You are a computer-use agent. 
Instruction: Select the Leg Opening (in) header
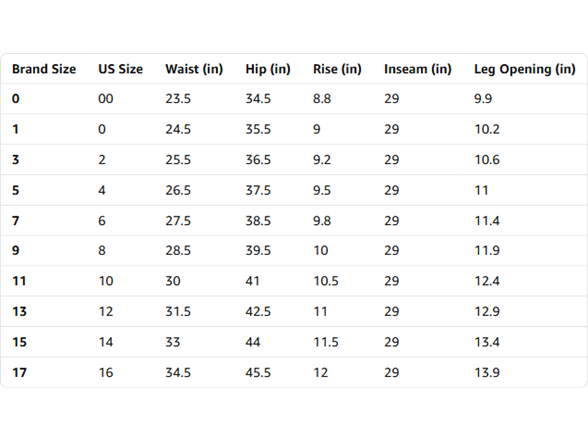click(525, 69)
